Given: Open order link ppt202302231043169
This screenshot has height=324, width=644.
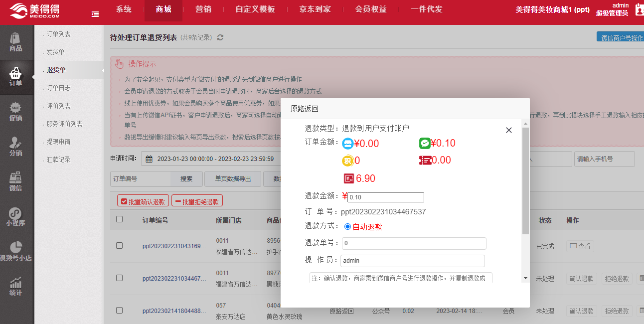Looking at the screenshot, I should pos(174,246).
